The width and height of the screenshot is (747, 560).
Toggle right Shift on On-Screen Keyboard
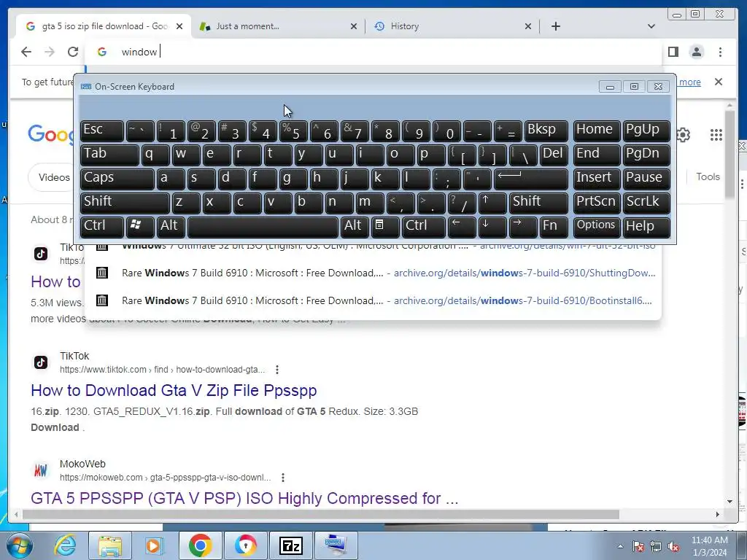coord(538,203)
